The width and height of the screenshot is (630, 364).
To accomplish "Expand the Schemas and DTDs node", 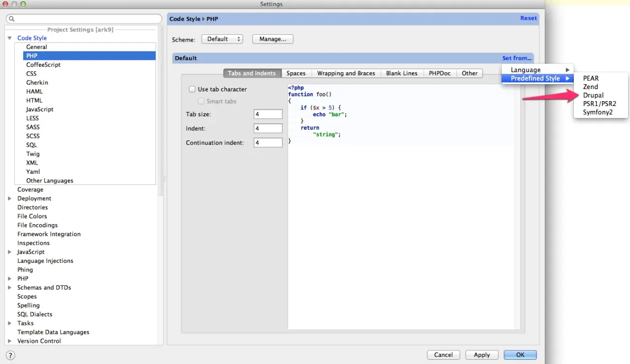I will (x=10, y=288).
